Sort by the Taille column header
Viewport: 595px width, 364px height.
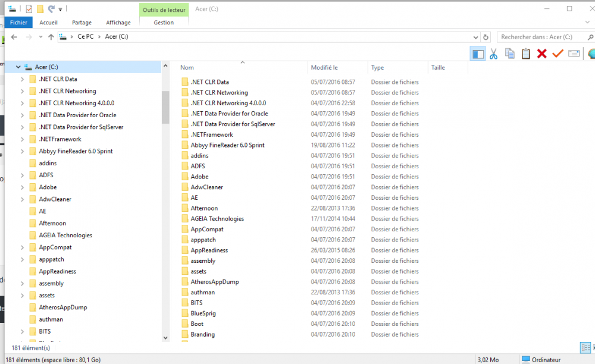point(438,67)
